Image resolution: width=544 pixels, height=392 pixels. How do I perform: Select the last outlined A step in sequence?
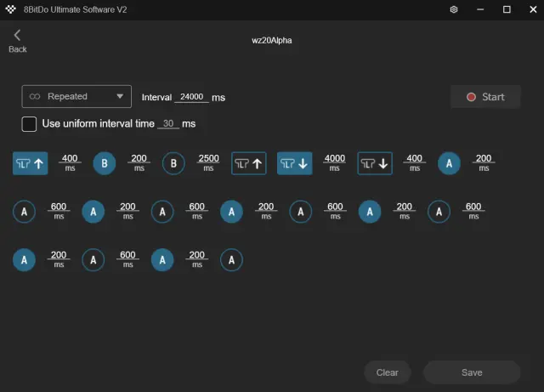pos(231,260)
